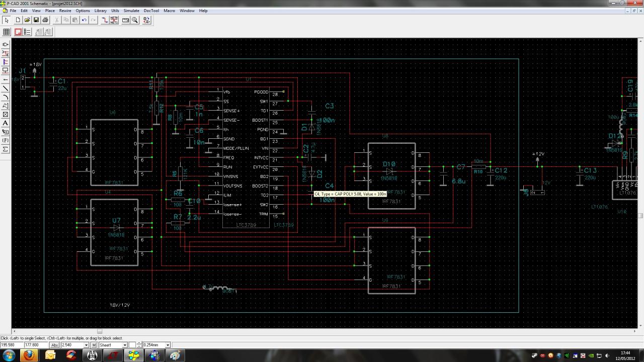The width and height of the screenshot is (644, 362).
Task: Select the Place Line tool
Action: 6,88
